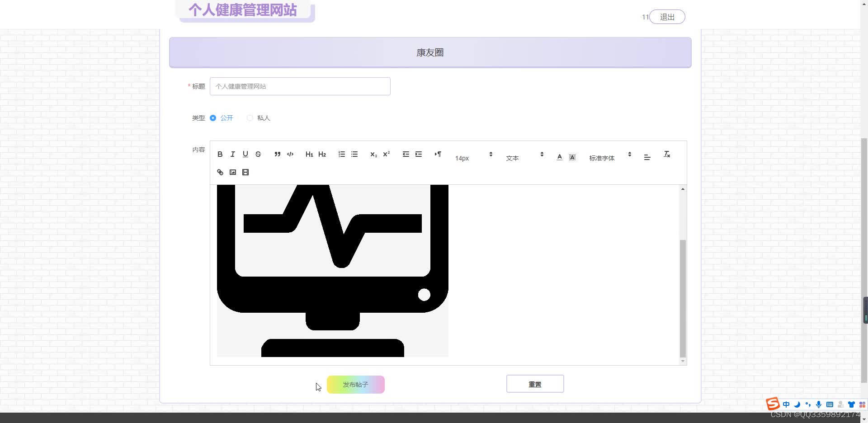Apply Heading 2 style
This screenshot has height=423, width=868.
(x=322, y=154)
